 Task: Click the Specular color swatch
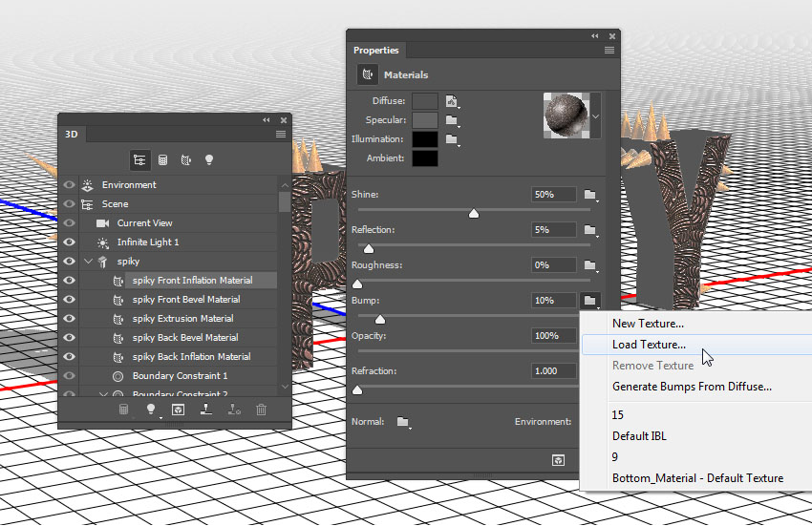pyautogui.click(x=425, y=120)
